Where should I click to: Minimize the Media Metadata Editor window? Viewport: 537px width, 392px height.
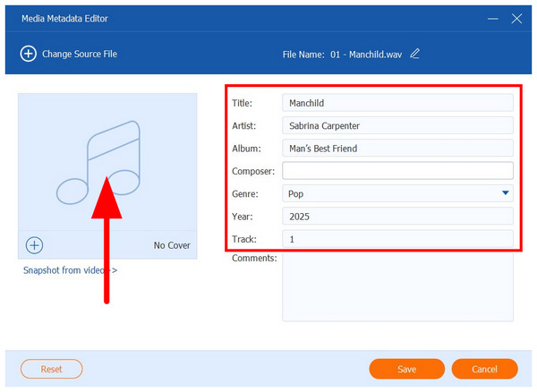493,19
